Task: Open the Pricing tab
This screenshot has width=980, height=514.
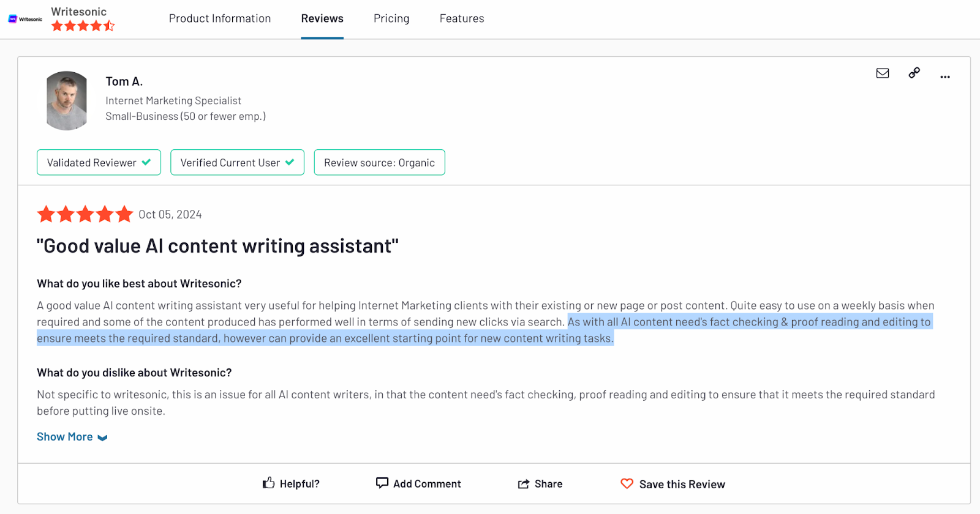Action: (x=391, y=18)
